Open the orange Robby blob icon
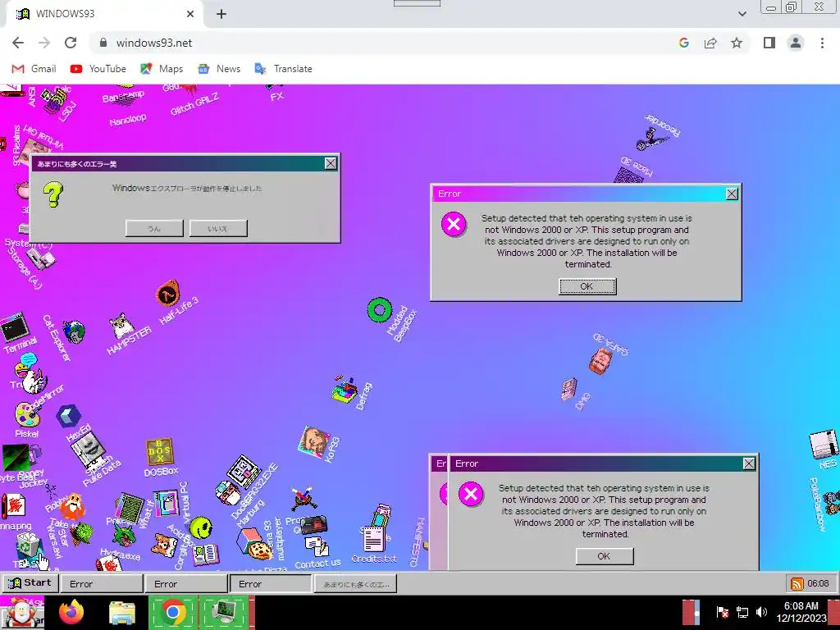The height and width of the screenshot is (630, 840). click(x=72, y=506)
